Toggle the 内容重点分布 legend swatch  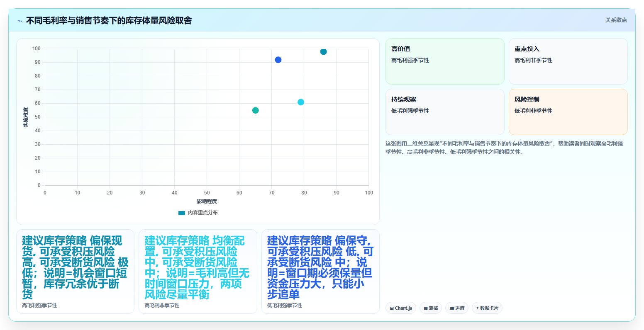click(x=182, y=213)
